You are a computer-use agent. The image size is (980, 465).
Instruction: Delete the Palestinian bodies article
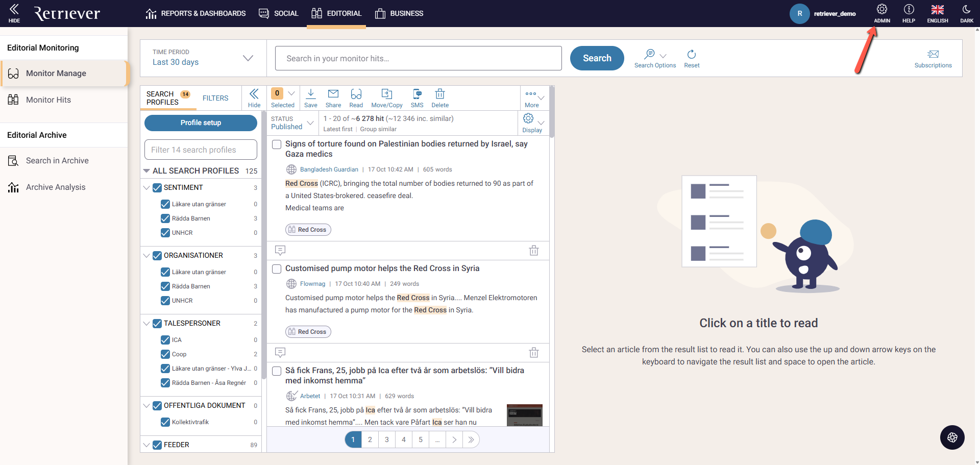pyautogui.click(x=534, y=250)
